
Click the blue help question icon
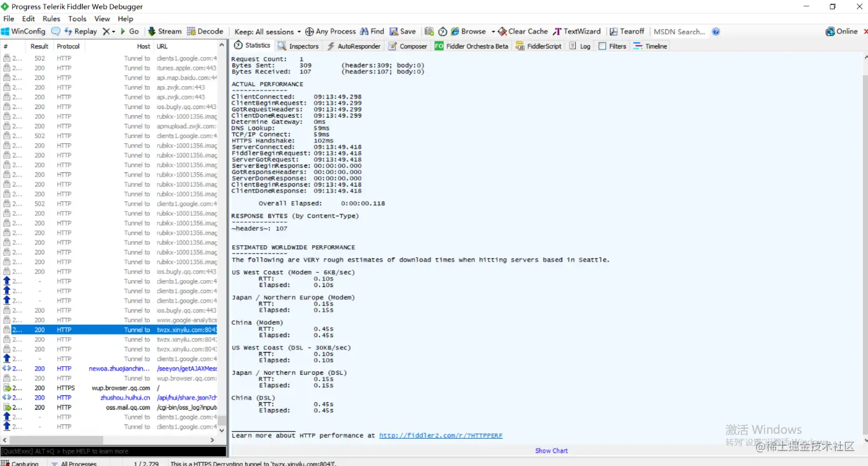pos(716,32)
